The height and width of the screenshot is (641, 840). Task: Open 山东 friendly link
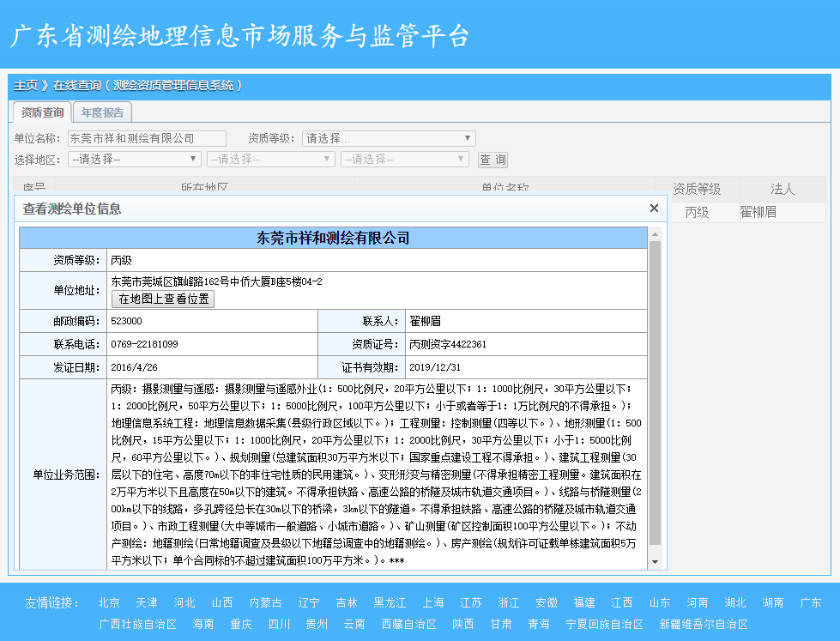click(x=660, y=602)
